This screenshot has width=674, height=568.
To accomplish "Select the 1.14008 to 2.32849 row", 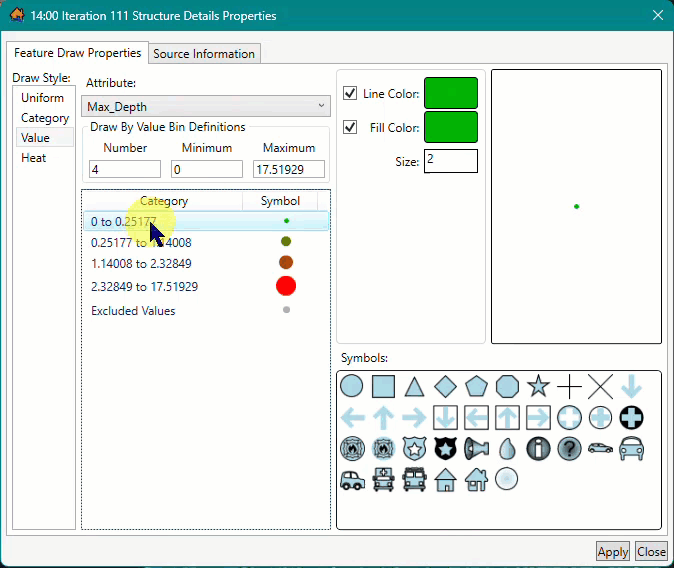I will tap(206, 263).
